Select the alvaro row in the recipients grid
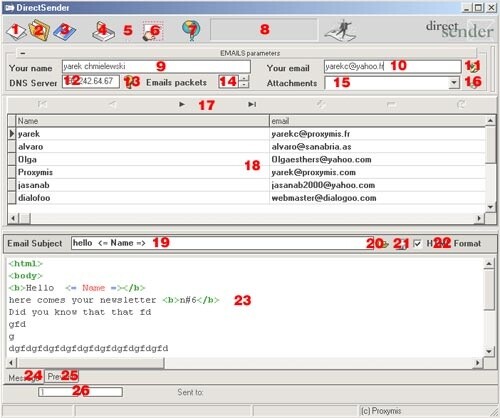 click(247, 147)
